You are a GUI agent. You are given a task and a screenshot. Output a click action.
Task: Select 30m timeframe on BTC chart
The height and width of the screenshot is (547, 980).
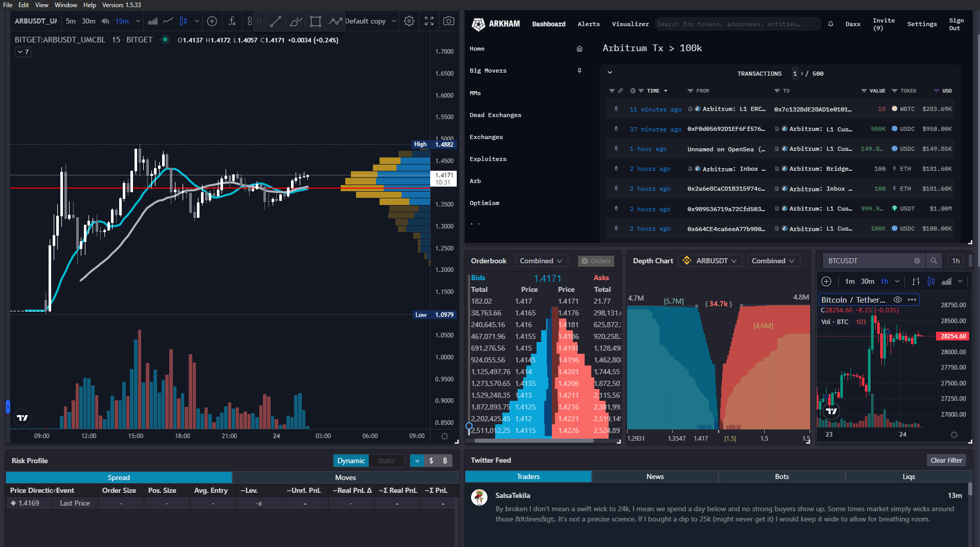[x=867, y=281]
